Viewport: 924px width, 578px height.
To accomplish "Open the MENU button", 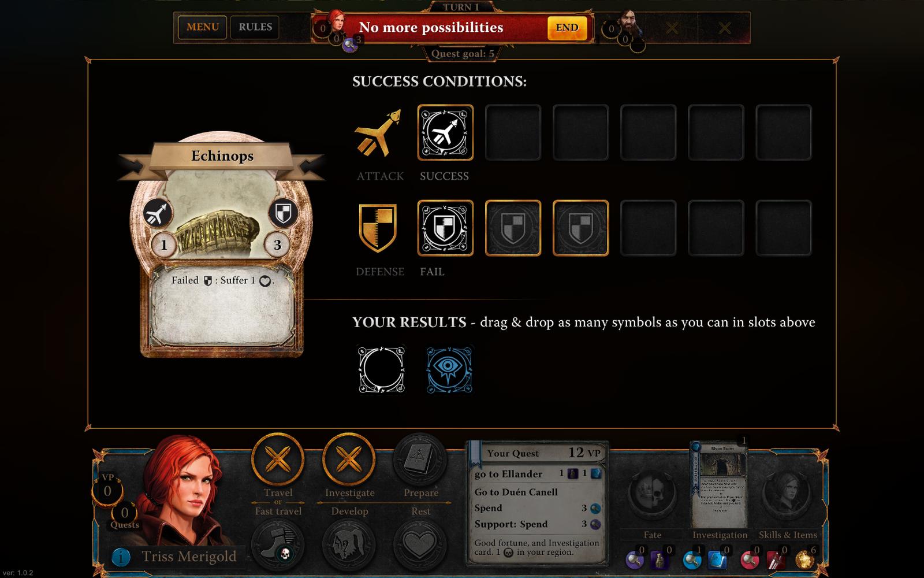I will pos(202,27).
